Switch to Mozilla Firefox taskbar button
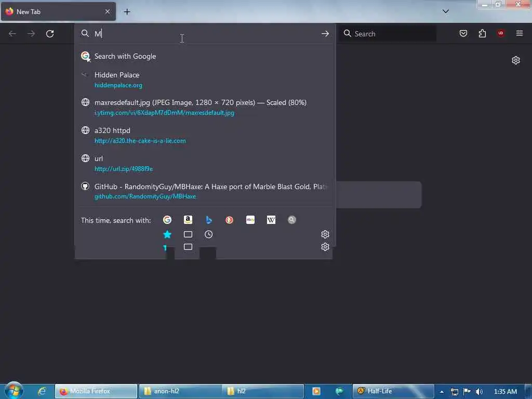The image size is (532, 399). tap(96, 391)
